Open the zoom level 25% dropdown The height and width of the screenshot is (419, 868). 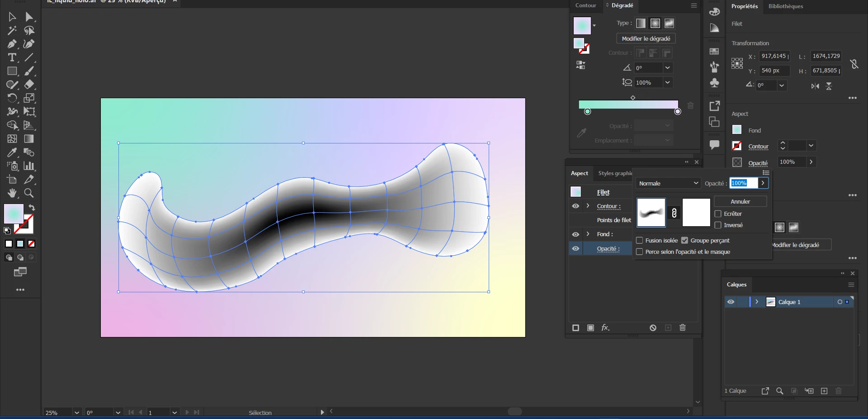(76, 413)
